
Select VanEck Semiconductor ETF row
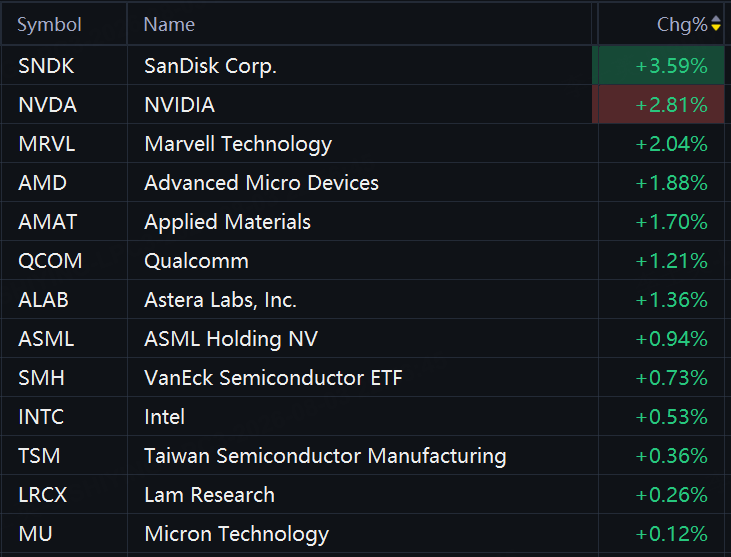pyautogui.click(x=363, y=378)
